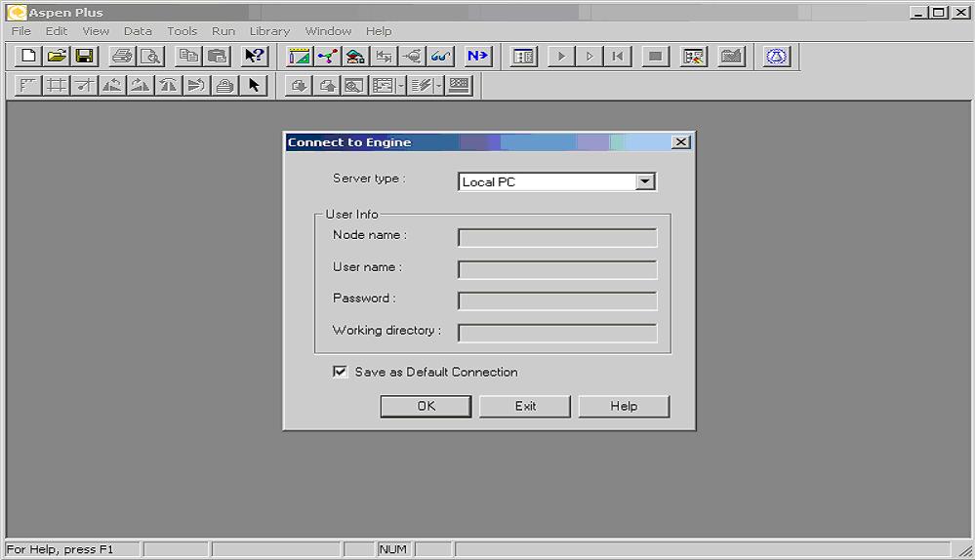Click the User name input field
The width and height of the screenshot is (975, 560).
(557, 269)
